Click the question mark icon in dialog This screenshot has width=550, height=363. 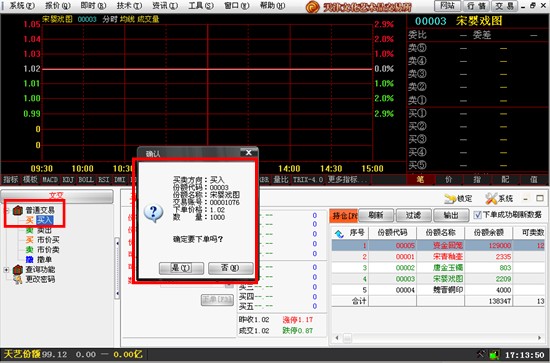(153, 213)
